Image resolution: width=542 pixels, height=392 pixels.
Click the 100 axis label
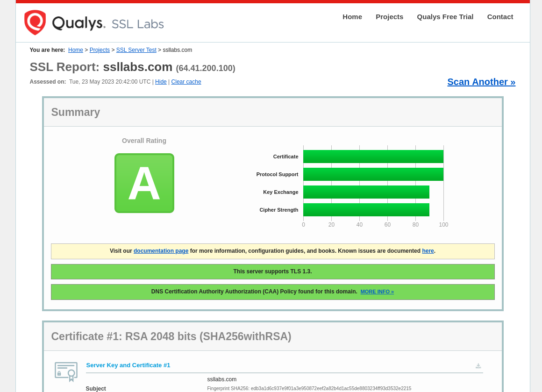click(x=443, y=225)
